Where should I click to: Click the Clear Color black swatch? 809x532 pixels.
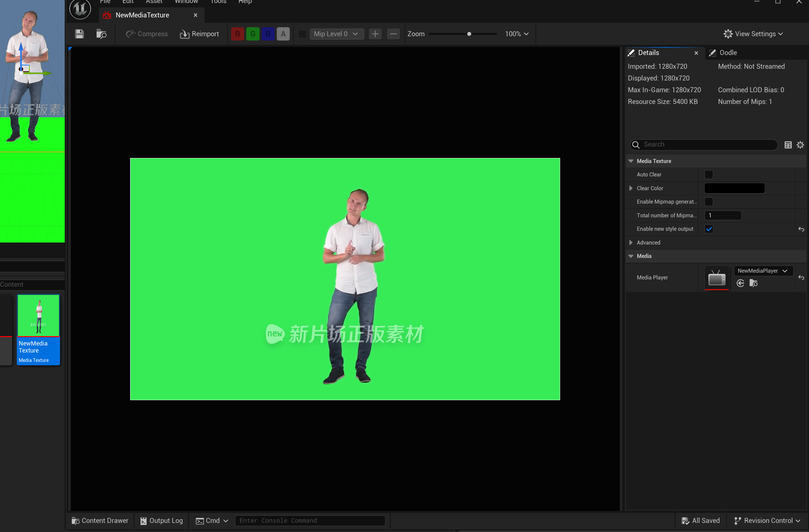[x=734, y=188]
